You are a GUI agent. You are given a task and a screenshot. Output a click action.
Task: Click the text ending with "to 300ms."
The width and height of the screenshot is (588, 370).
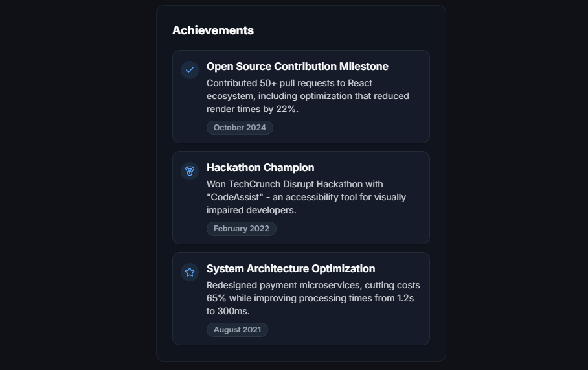coord(228,312)
